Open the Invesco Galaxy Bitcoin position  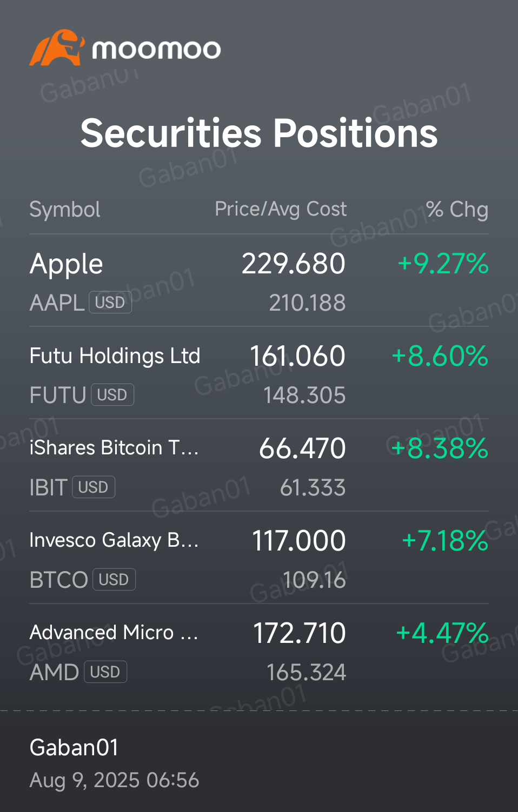click(114, 540)
